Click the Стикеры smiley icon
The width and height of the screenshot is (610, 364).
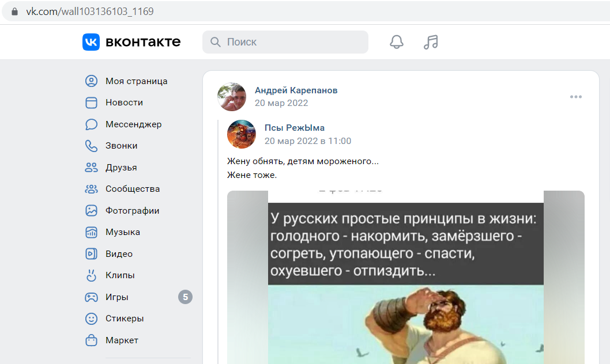(91, 318)
